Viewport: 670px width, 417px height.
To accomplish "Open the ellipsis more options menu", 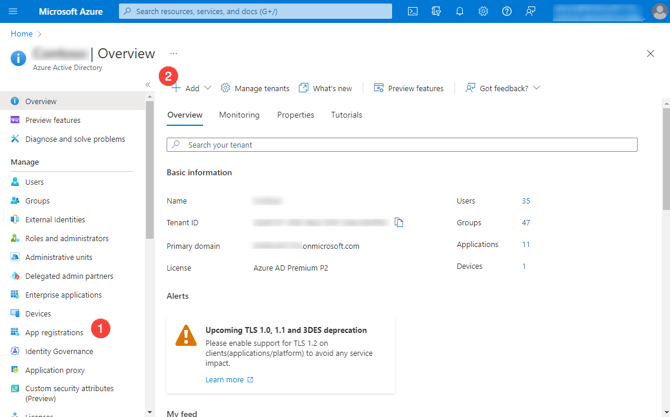I will click(x=173, y=54).
